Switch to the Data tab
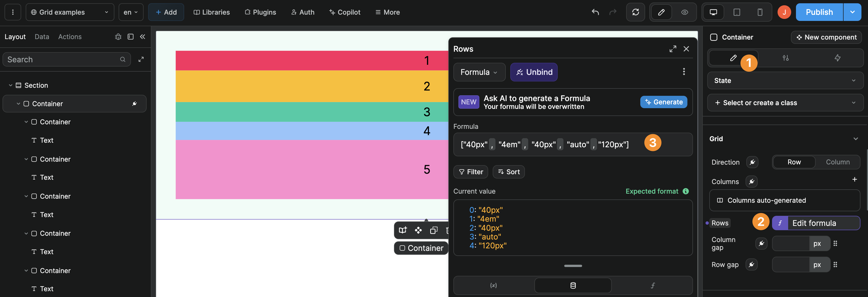Screen dimensions: 868x297 (42, 37)
